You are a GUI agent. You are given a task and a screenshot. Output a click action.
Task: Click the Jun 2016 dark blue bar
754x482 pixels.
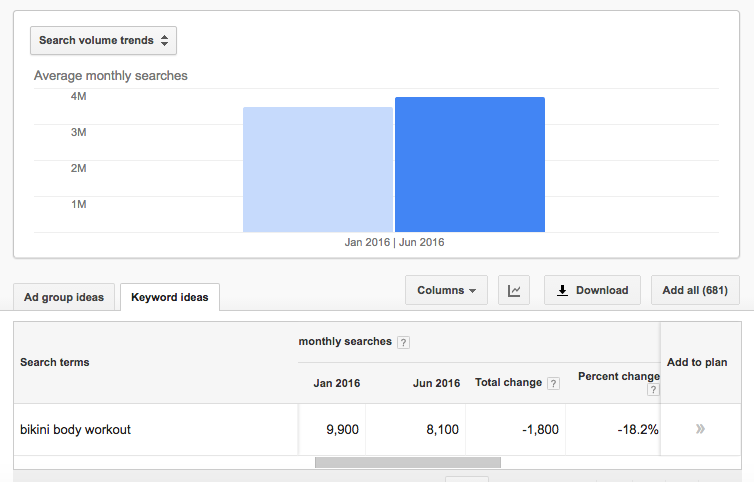click(x=470, y=165)
